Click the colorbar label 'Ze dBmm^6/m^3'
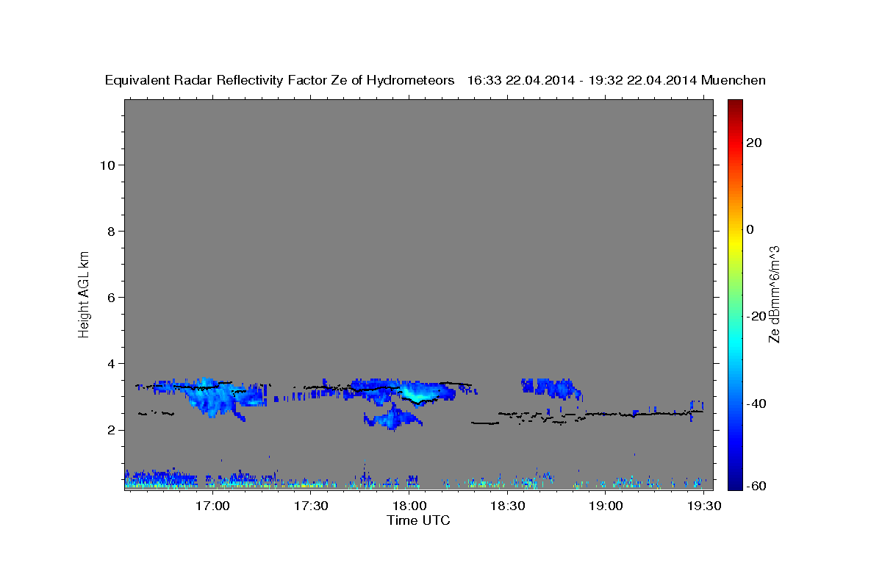 (x=773, y=294)
